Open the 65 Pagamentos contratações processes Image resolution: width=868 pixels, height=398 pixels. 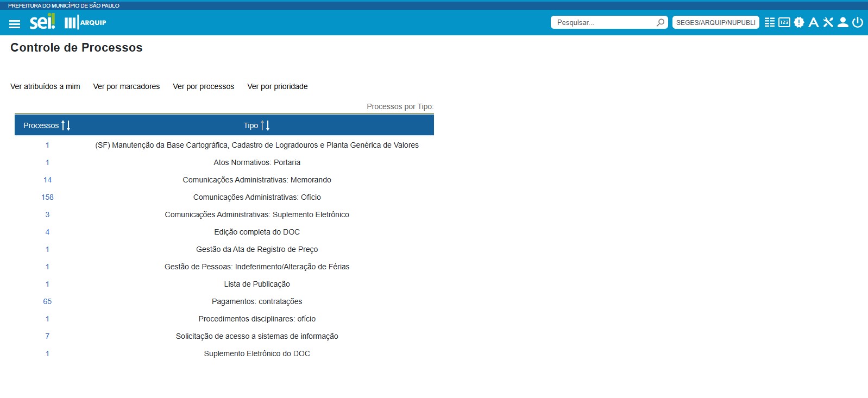point(47,301)
